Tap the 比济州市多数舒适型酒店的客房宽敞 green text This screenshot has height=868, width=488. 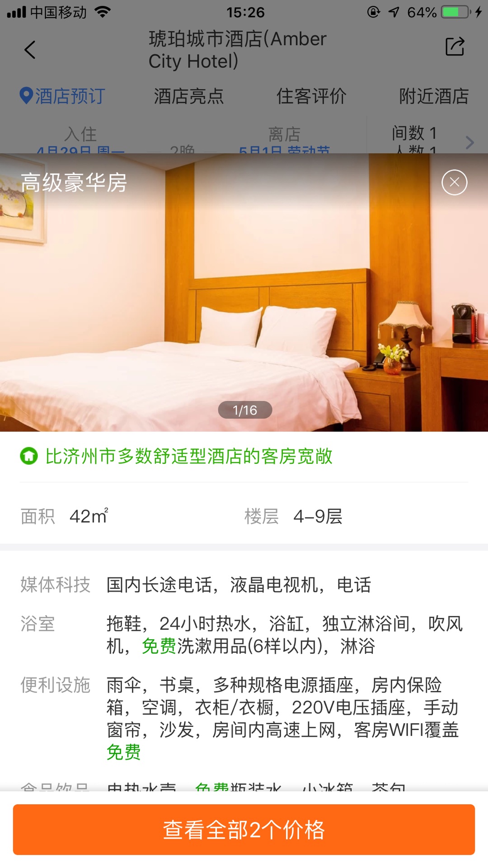click(189, 456)
